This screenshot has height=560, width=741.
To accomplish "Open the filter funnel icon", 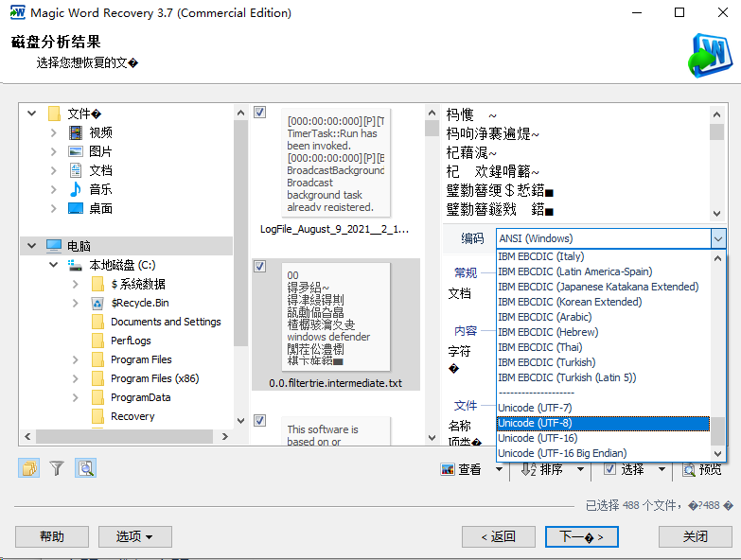I will click(x=57, y=468).
